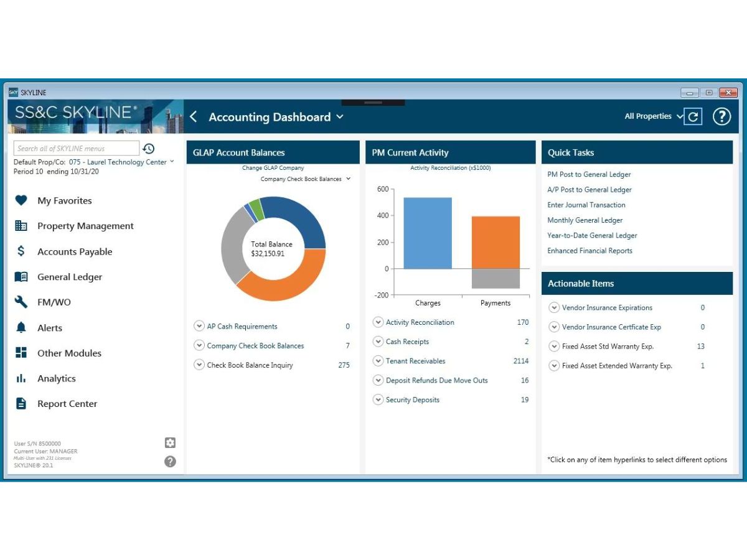Click the Check Book Balance Inquiry count 275
This screenshot has height=560, width=747.
click(x=344, y=365)
